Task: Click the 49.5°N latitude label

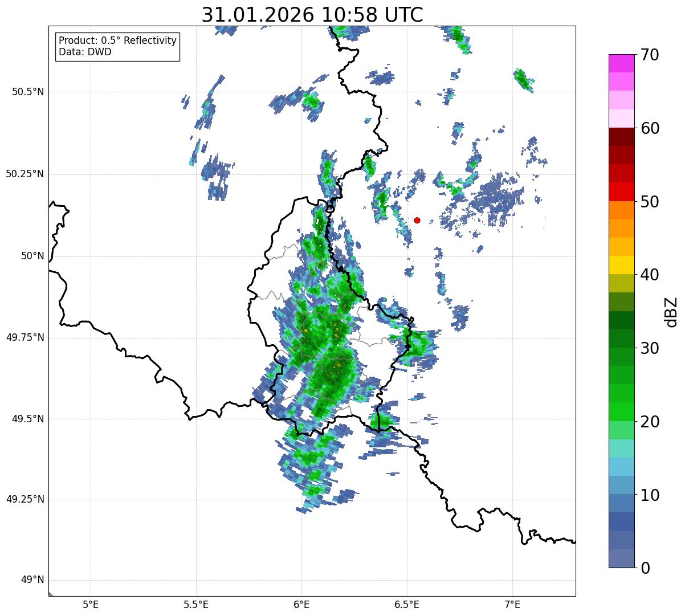Action: pos(28,419)
